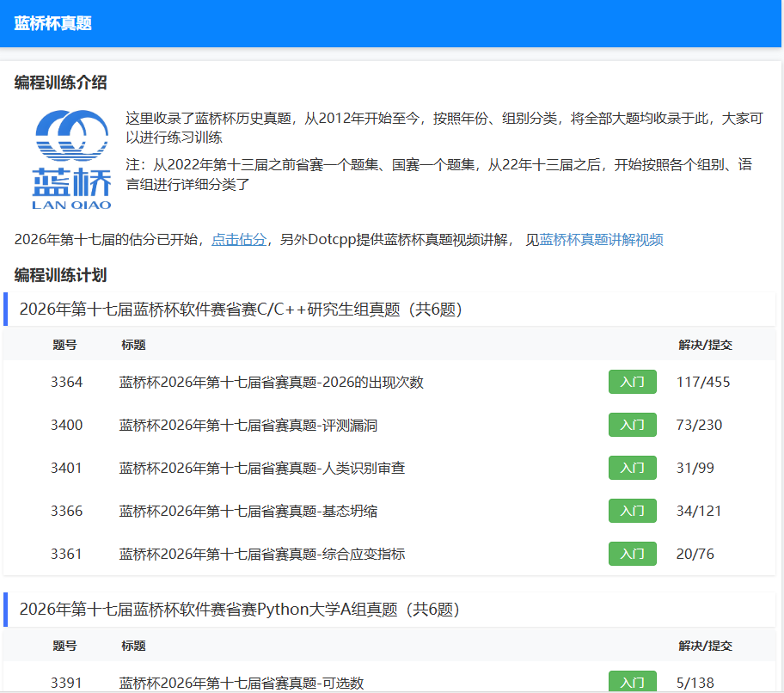Select problem number 3401
784x693 pixels.
[66, 468]
